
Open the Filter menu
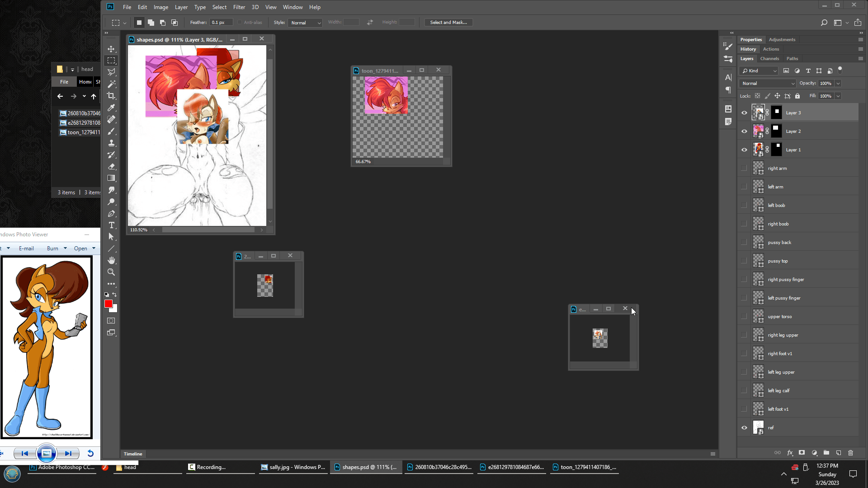click(239, 7)
